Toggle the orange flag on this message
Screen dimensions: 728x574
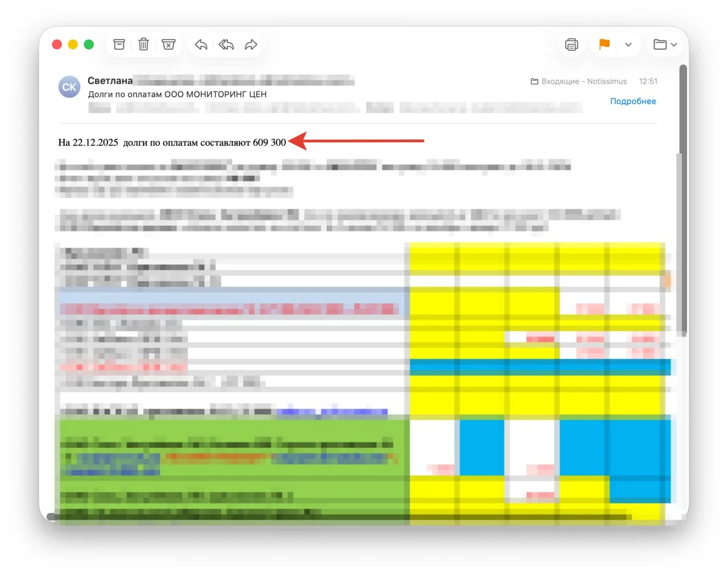click(605, 44)
